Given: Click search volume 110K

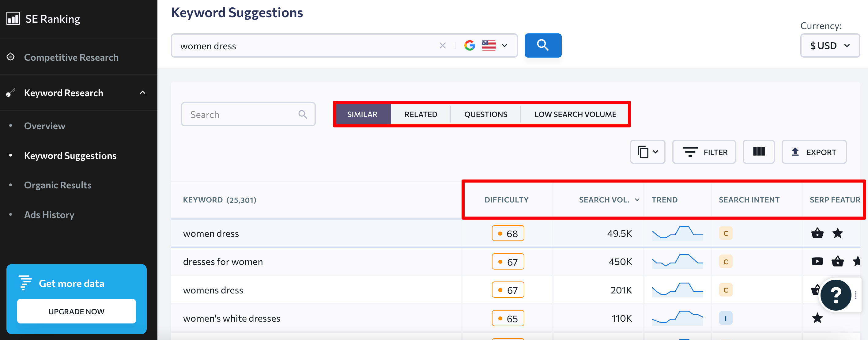Looking at the screenshot, I should click(622, 318).
